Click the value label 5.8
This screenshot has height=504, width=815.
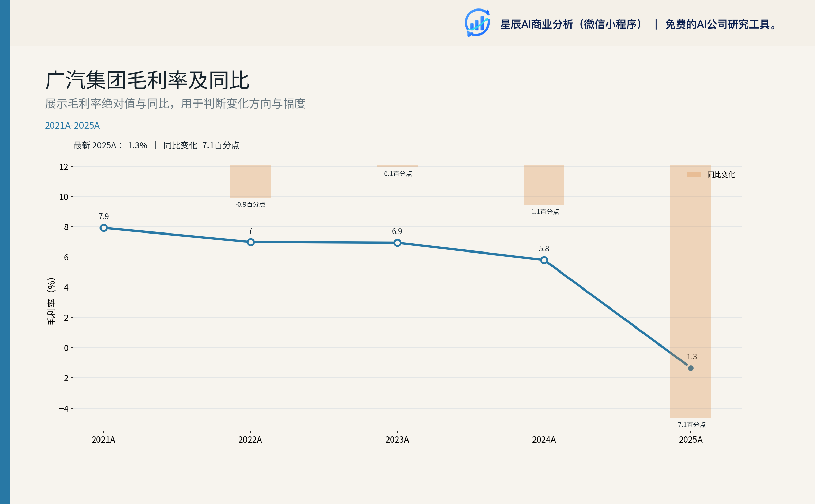point(544,249)
